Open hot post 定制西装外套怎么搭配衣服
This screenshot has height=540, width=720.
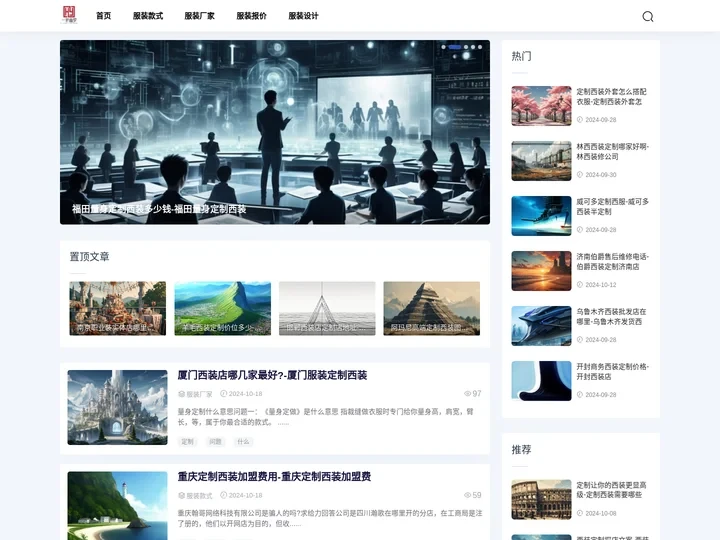tap(612, 96)
